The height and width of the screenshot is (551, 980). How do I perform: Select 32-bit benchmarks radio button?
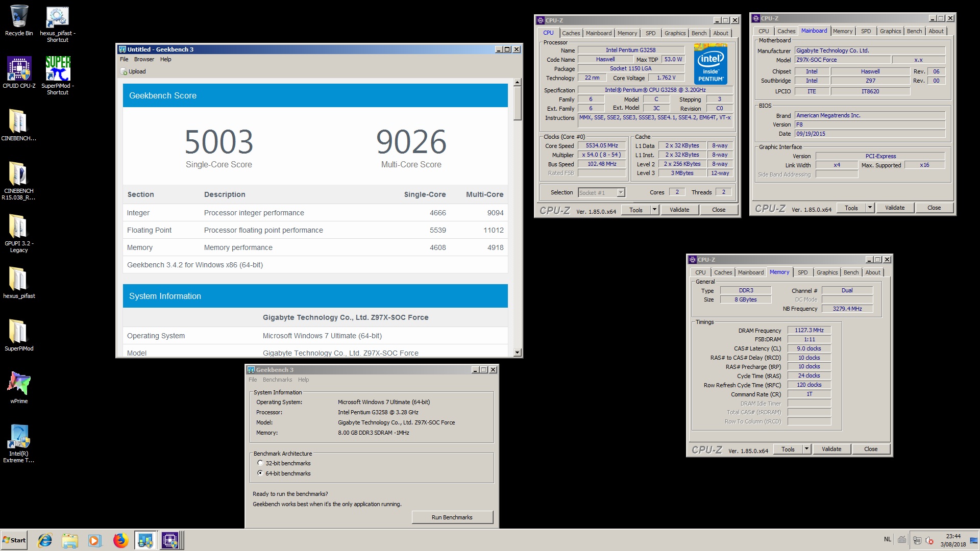click(x=260, y=463)
